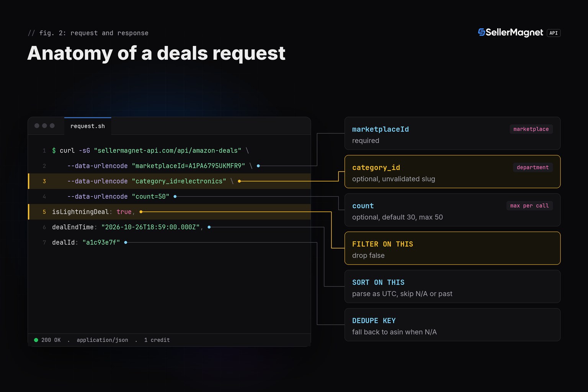
Task: Click line number 1 in the gutter
Action: 44,150
